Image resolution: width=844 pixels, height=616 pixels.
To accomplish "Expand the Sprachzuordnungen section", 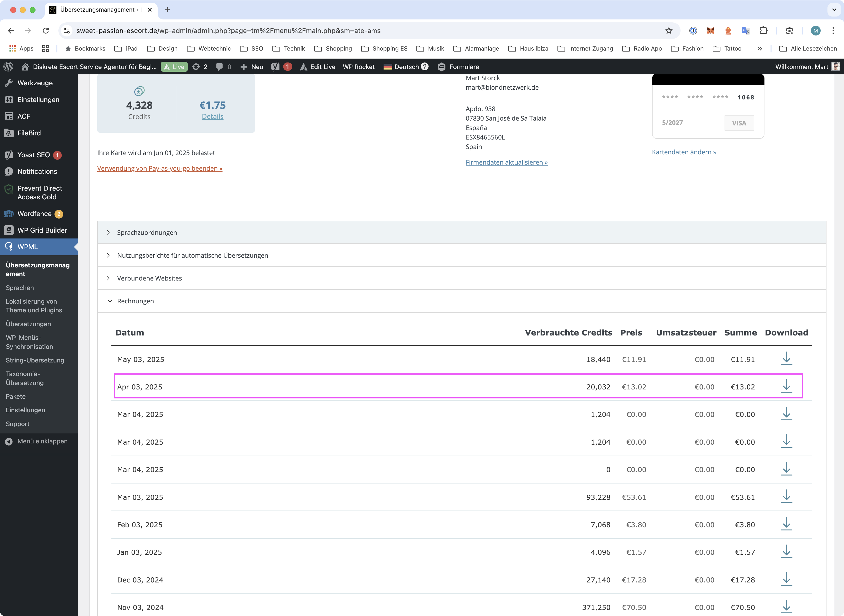I will pyautogui.click(x=462, y=232).
